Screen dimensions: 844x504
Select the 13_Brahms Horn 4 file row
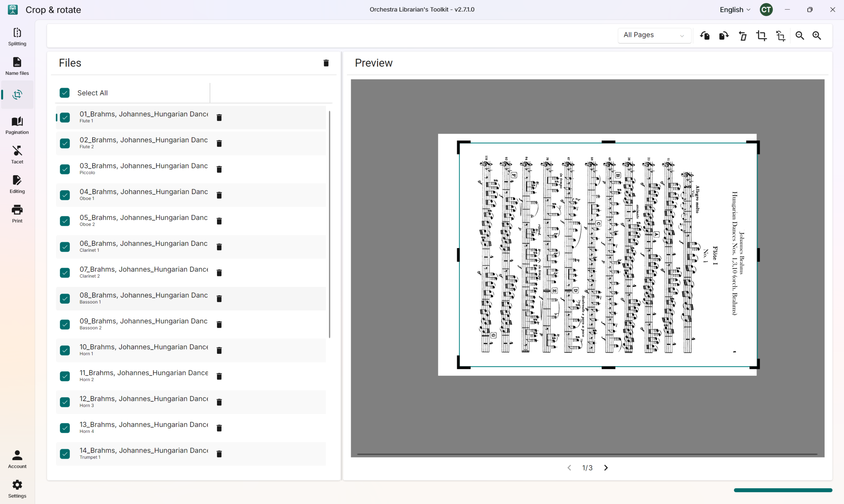[191, 428]
